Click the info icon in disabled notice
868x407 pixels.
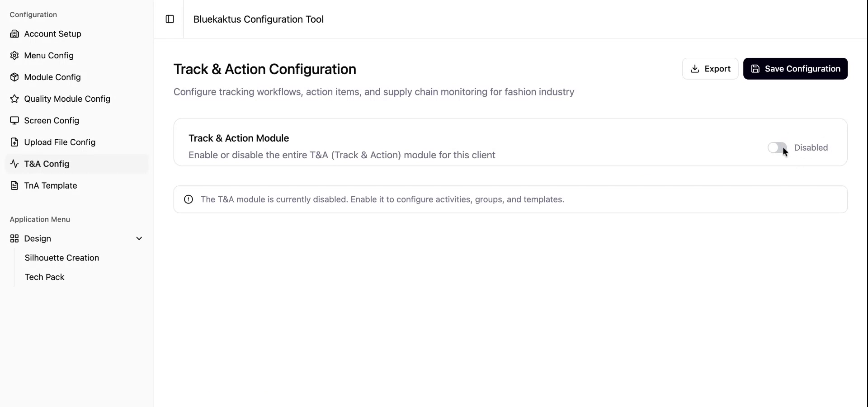pos(189,199)
